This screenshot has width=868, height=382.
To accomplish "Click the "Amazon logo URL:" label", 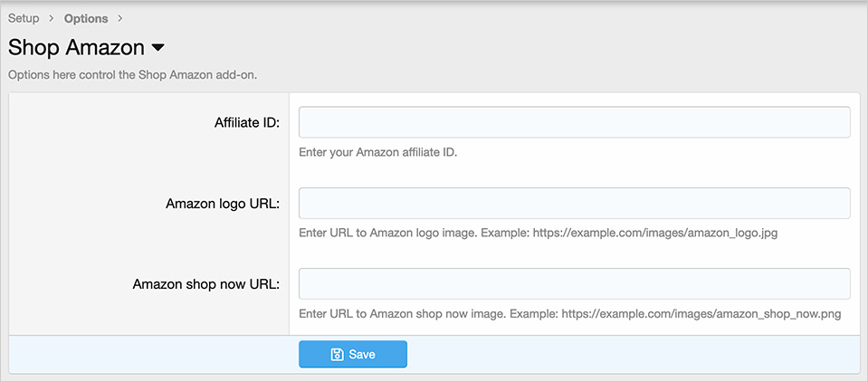I will pos(223,204).
